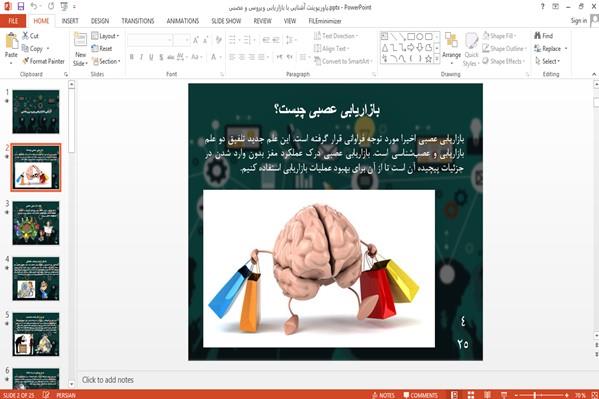599x399 pixels.
Task: Click Sign in link
Action: [x=579, y=21]
